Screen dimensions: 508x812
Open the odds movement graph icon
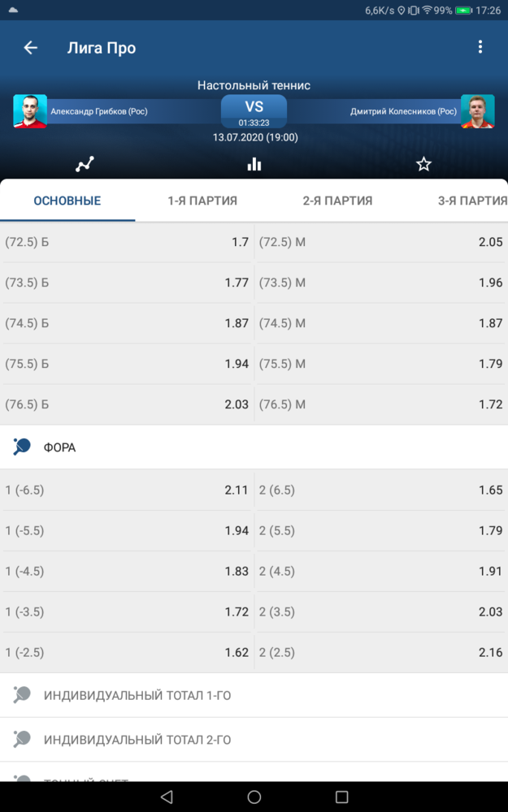[x=85, y=165]
